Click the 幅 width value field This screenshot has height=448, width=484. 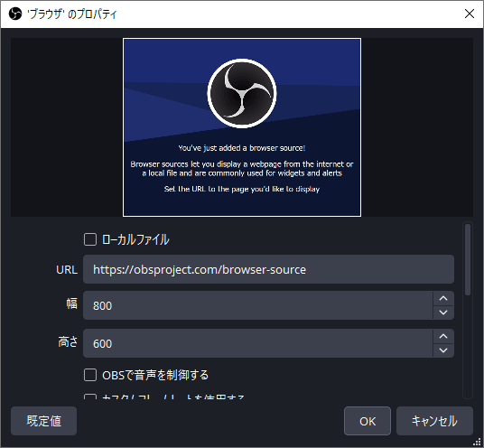(x=257, y=305)
